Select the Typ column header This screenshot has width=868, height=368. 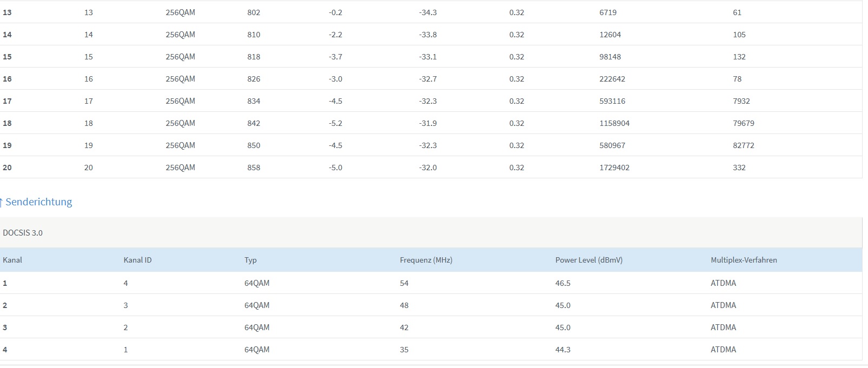pyautogui.click(x=250, y=260)
